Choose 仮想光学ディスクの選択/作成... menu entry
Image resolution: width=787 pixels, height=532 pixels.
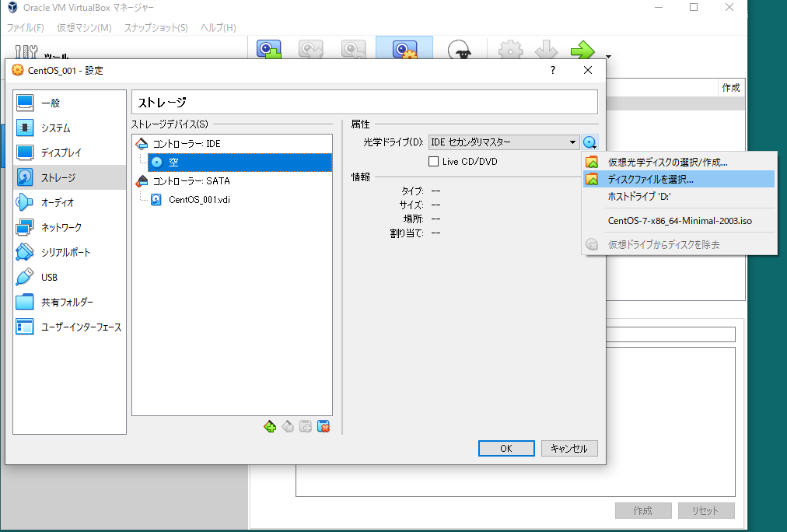679,162
